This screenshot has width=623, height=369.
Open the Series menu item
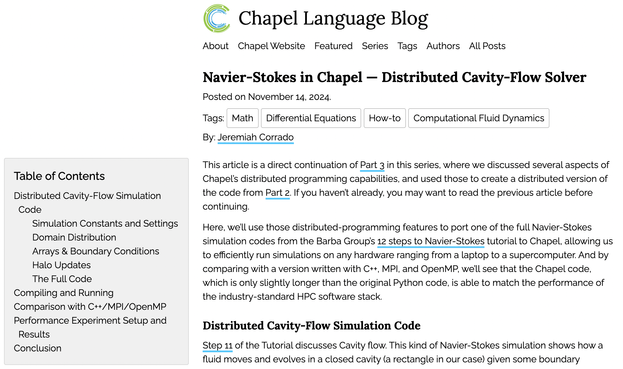[375, 46]
